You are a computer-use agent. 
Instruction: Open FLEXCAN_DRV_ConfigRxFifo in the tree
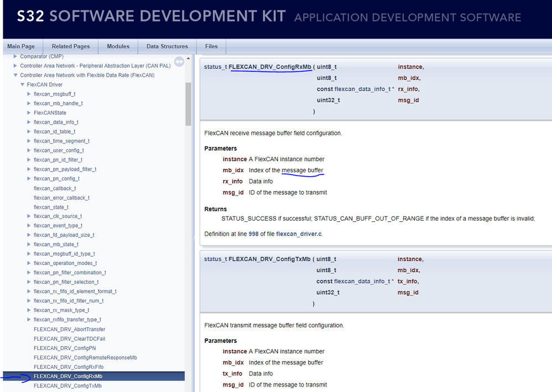[69, 367]
